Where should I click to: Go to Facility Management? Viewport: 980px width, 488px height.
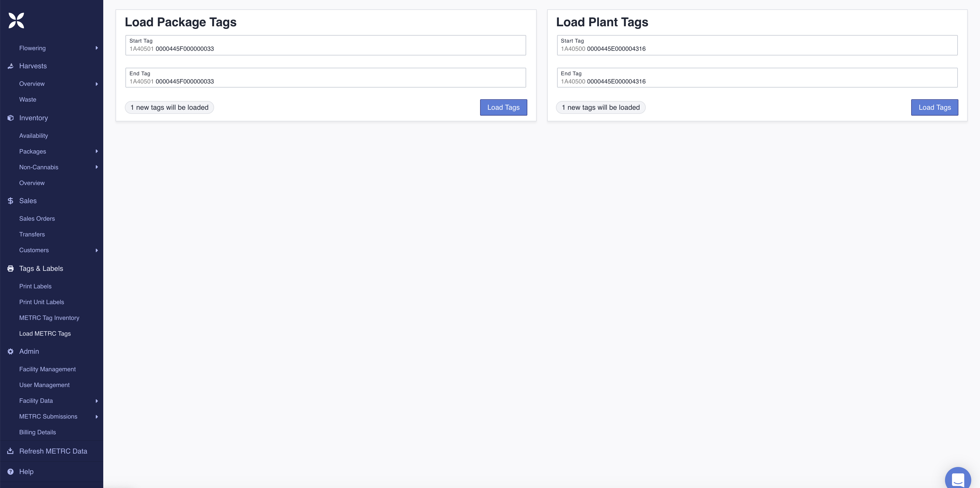[x=48, y=370]
